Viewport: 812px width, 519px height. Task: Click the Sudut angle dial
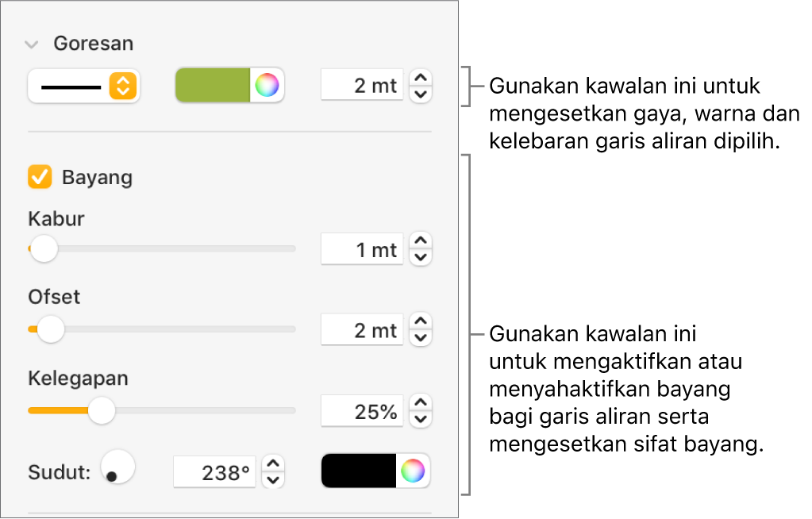coord(118,468)
